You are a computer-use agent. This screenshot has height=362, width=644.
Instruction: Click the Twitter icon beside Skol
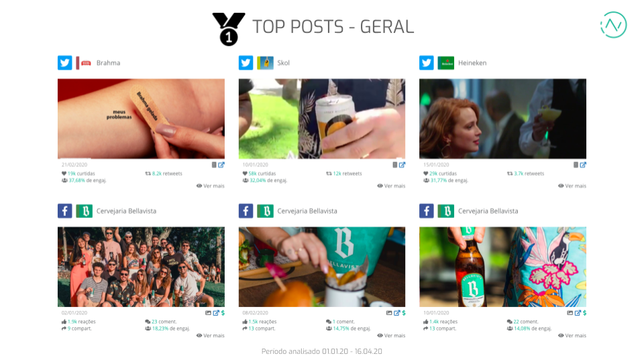pyautogui.click(x=246, y=63)
